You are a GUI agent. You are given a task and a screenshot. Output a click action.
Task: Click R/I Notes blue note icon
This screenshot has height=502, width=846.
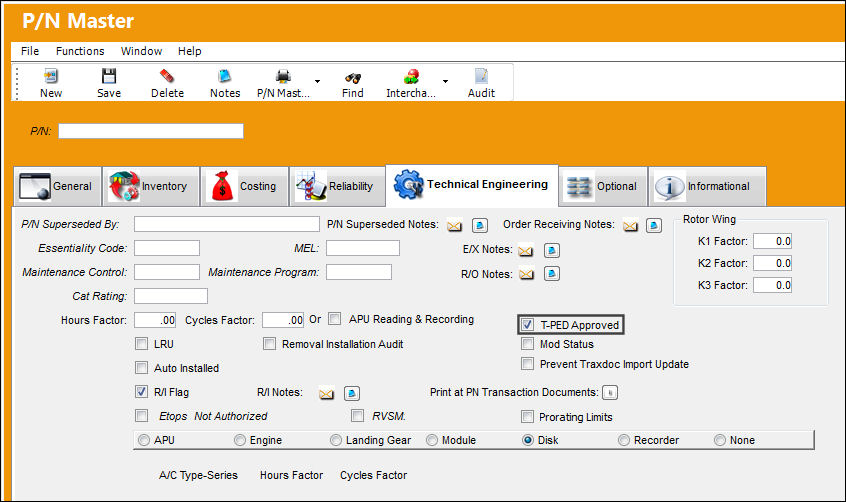pyautogui.click(x=352, y=393)
